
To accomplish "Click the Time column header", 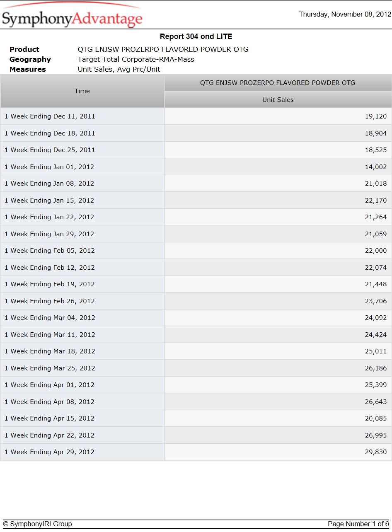I will (82, 91).
